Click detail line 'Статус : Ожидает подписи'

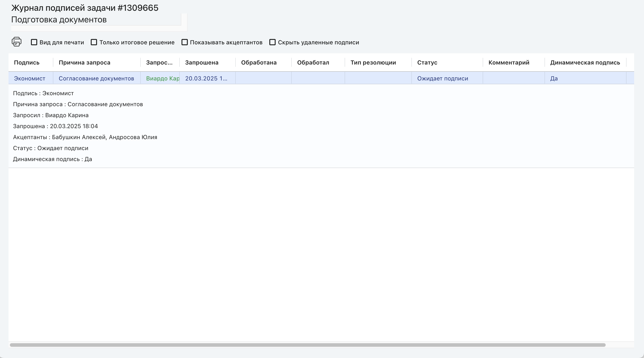(x=51, y=148)
